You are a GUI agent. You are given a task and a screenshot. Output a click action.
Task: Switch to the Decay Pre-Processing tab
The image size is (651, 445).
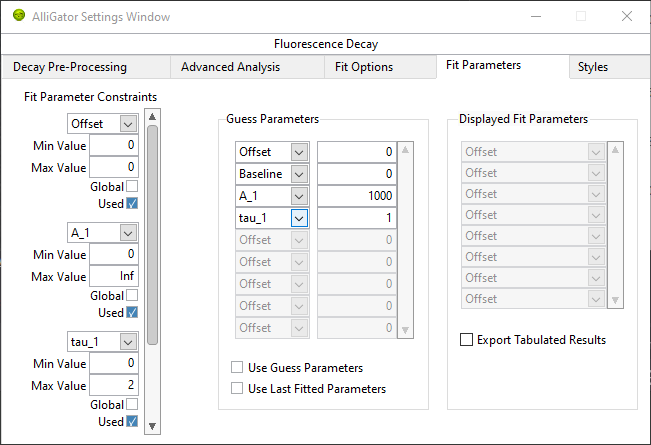(x=86, y=67)
